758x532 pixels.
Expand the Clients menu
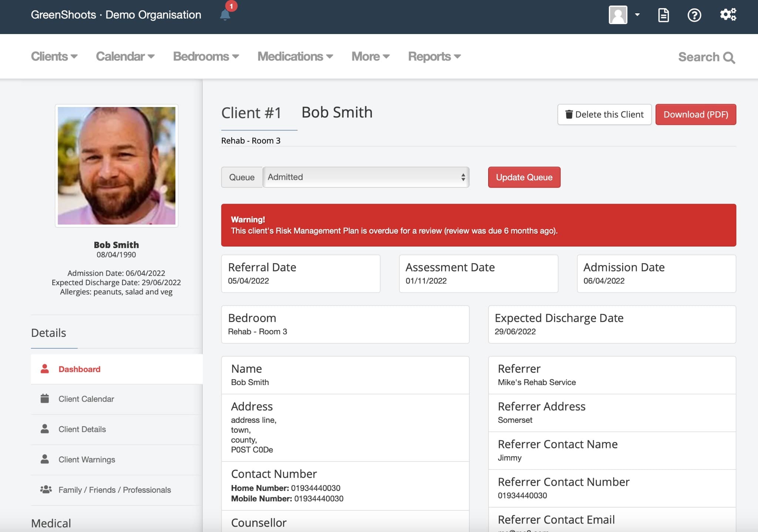(x=54, y=56)
